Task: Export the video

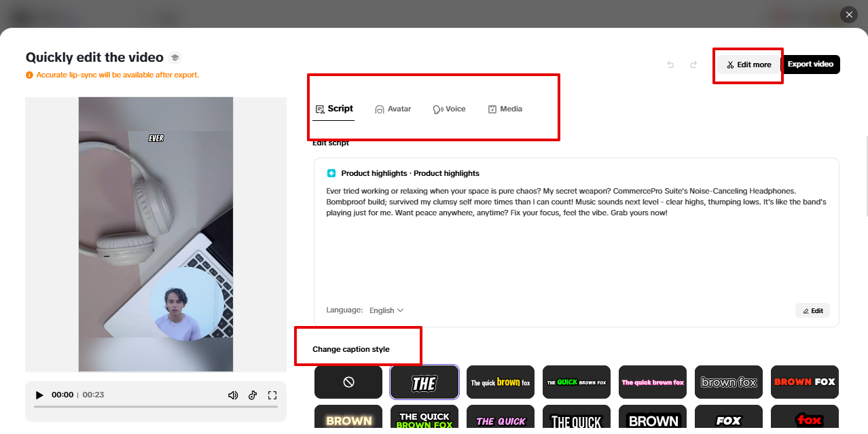Action: coord(810,65)
